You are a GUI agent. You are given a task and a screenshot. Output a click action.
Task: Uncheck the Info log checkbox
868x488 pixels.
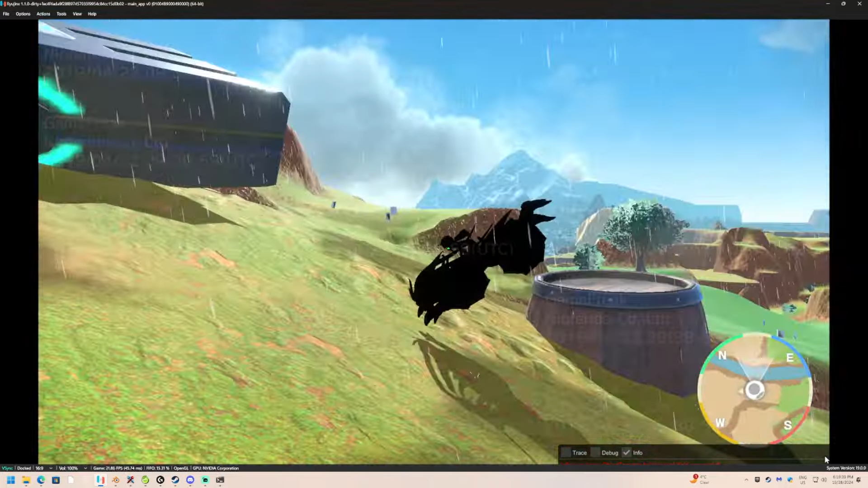tap(627, 452)
